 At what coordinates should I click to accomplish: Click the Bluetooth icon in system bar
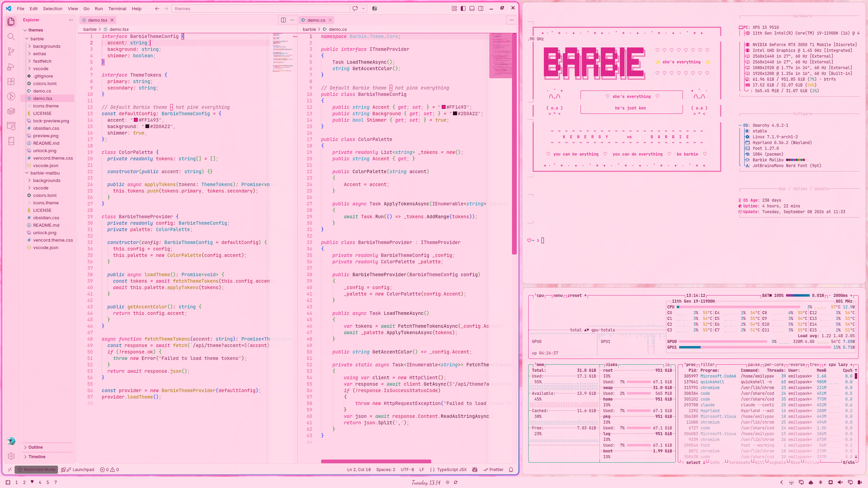821,482
